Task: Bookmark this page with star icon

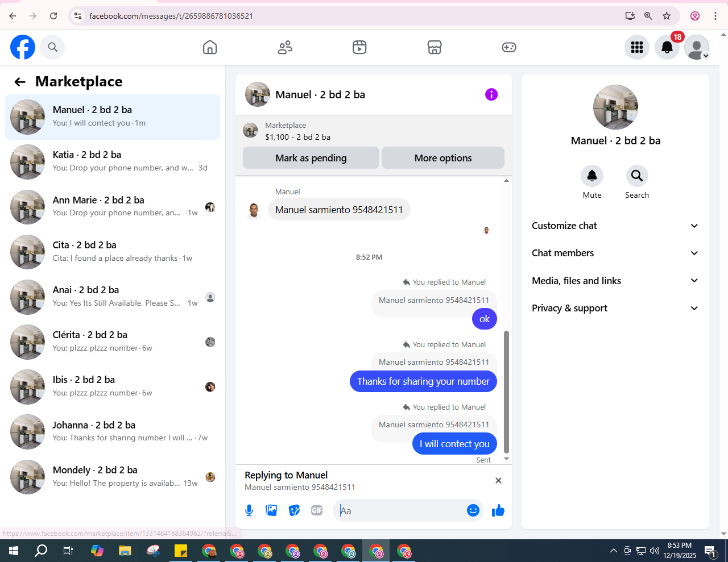Action: (x=667, y=16)
